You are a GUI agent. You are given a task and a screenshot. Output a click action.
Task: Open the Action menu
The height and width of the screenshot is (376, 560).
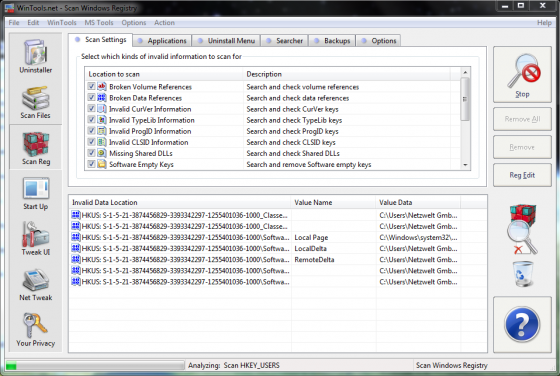pos(164,22)
